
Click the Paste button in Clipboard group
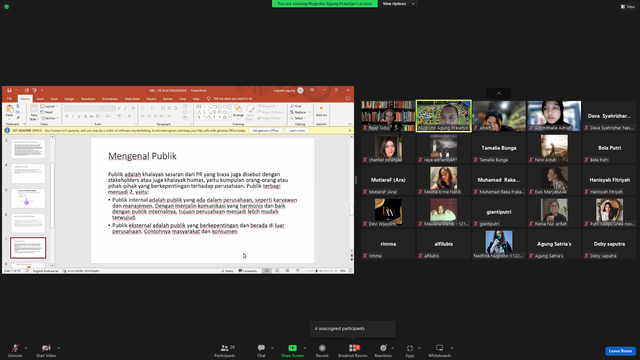point(9,112)
